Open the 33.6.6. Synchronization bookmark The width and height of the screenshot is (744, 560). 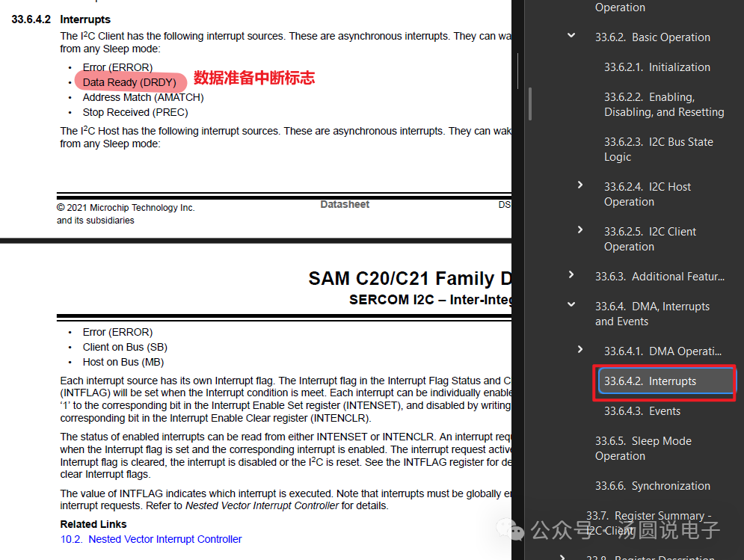click(653, 486)
